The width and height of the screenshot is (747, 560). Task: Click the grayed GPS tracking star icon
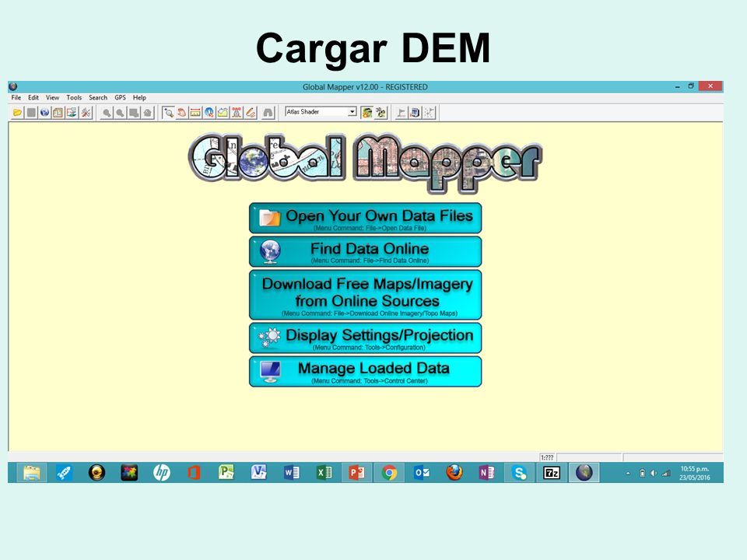coord(430,113)
